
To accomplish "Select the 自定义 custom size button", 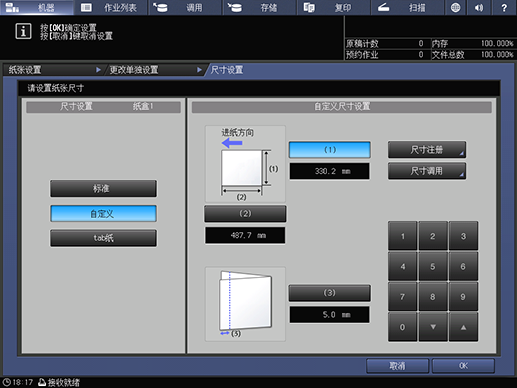I will pyautogui.click(x=103, y=214).
